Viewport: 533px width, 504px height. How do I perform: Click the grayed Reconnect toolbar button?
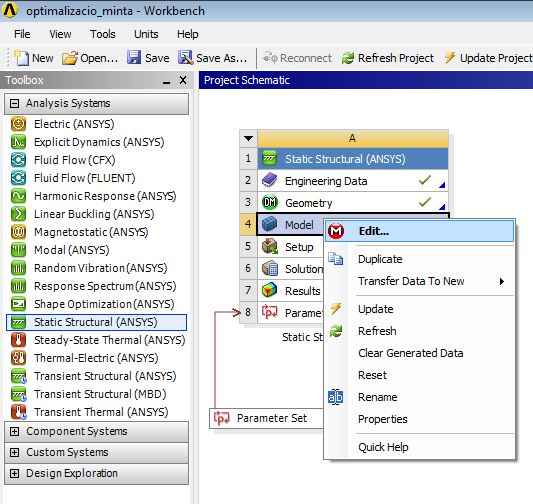pyautogui.click(x=297, y=58)
